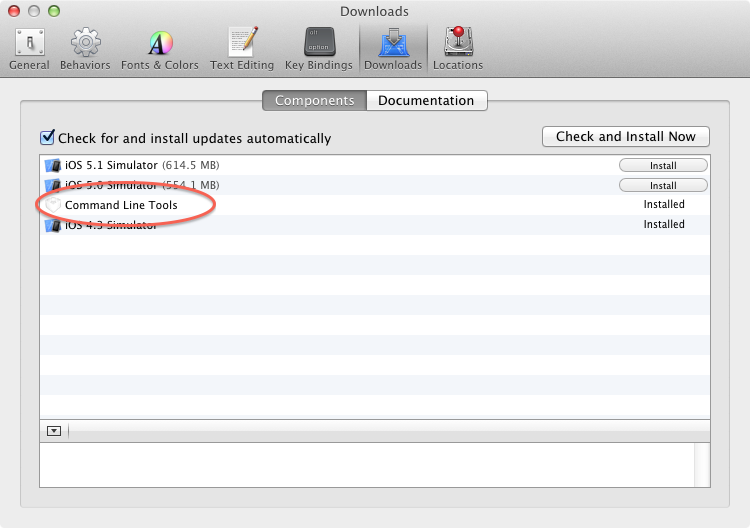Open Fonts & Colors preferences
Screen dimensions: 750x528
pos(159,49)
